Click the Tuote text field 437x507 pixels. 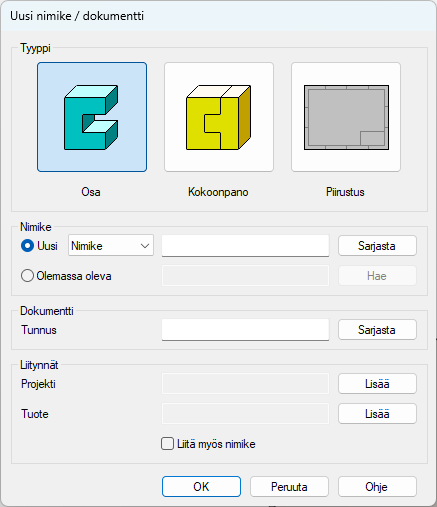(245, 414)
